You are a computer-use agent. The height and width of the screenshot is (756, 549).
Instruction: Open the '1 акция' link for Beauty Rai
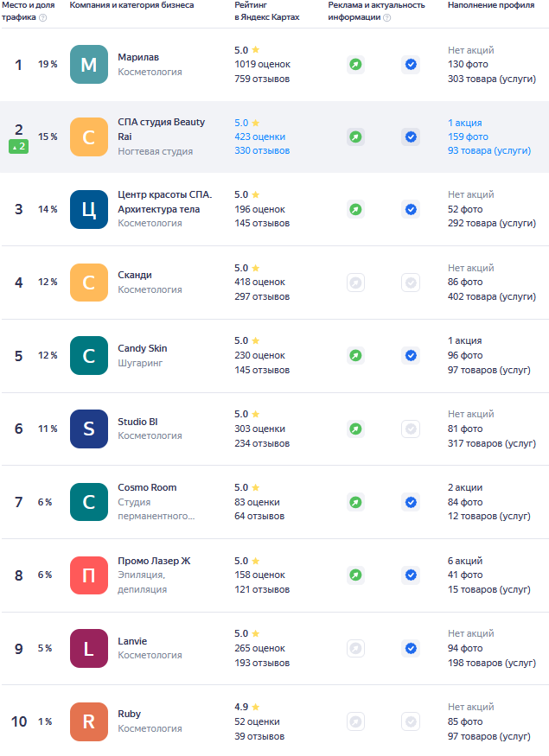[x=464, y=123]
